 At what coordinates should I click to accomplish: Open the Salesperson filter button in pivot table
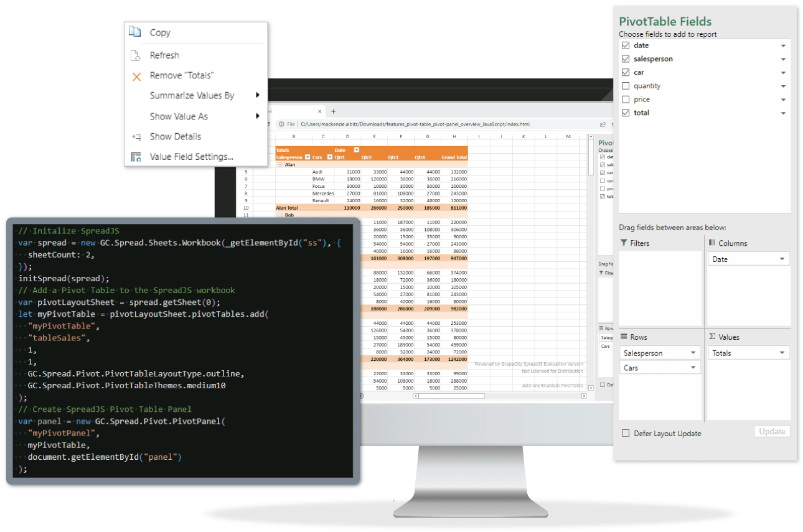[x=307, y=157]
